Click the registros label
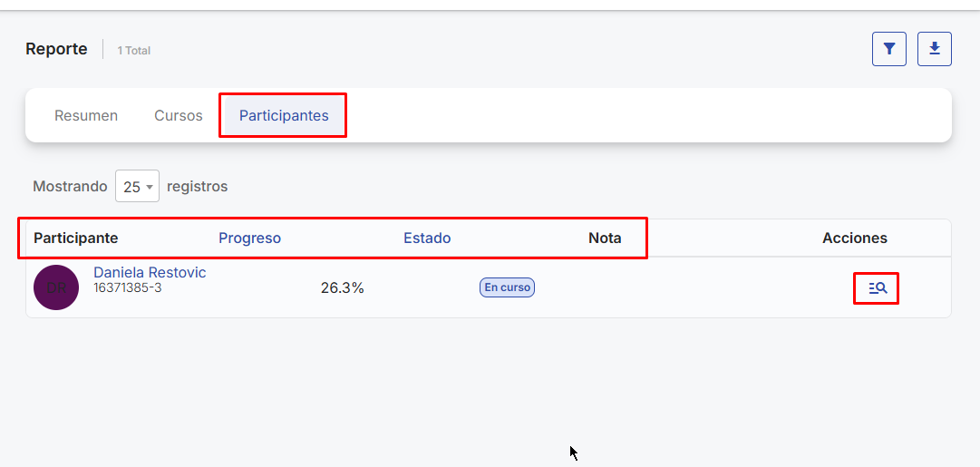 (x=197, y=187)
